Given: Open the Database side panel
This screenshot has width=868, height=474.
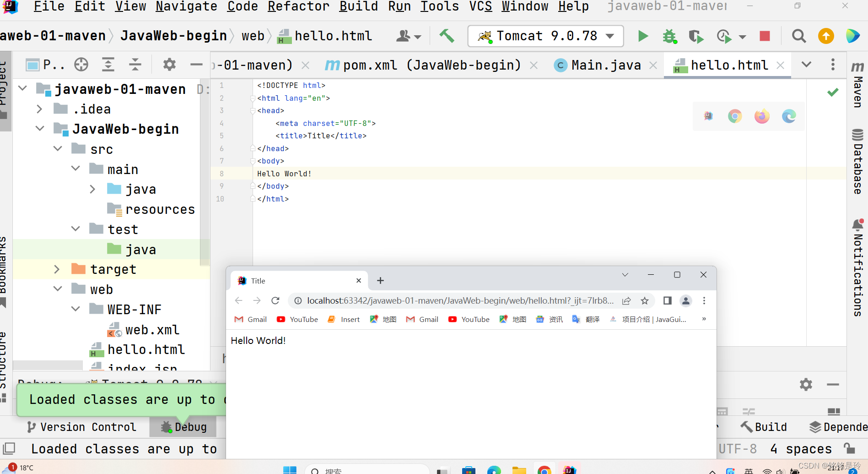Looking at the screenshot, I should (x=857, y=161).
